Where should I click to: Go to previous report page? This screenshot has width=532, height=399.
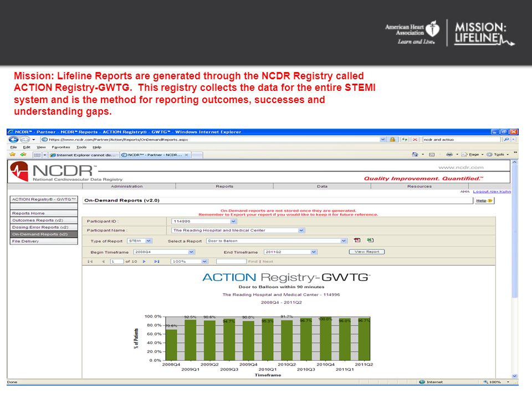103,262
